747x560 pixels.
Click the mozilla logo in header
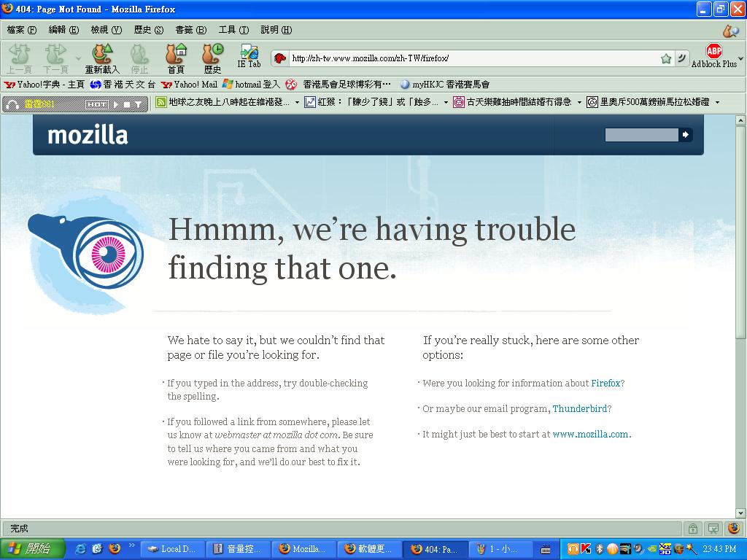(x=88, y=135)
